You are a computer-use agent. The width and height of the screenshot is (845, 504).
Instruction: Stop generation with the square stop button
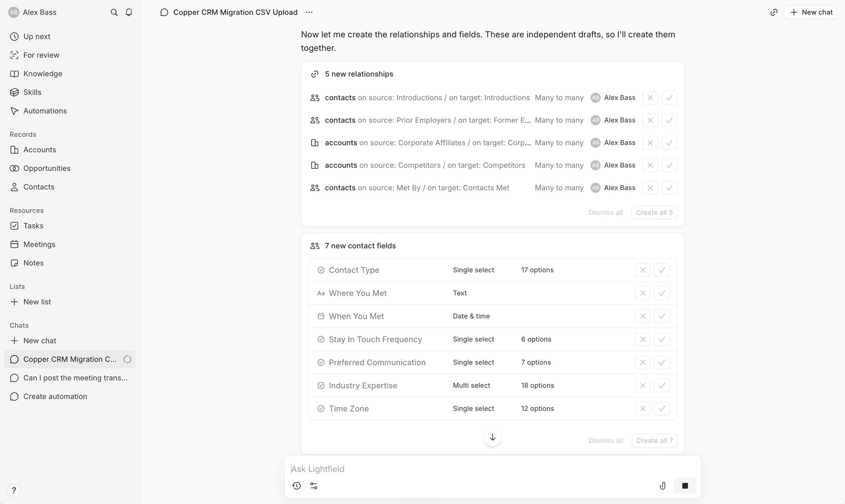coord(685,486)
